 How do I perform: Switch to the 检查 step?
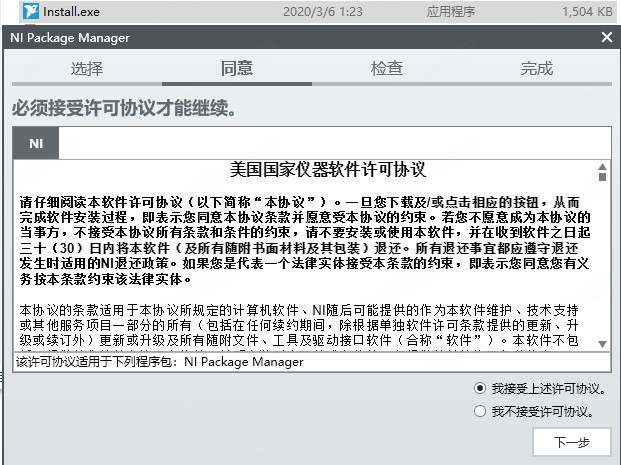387,69
